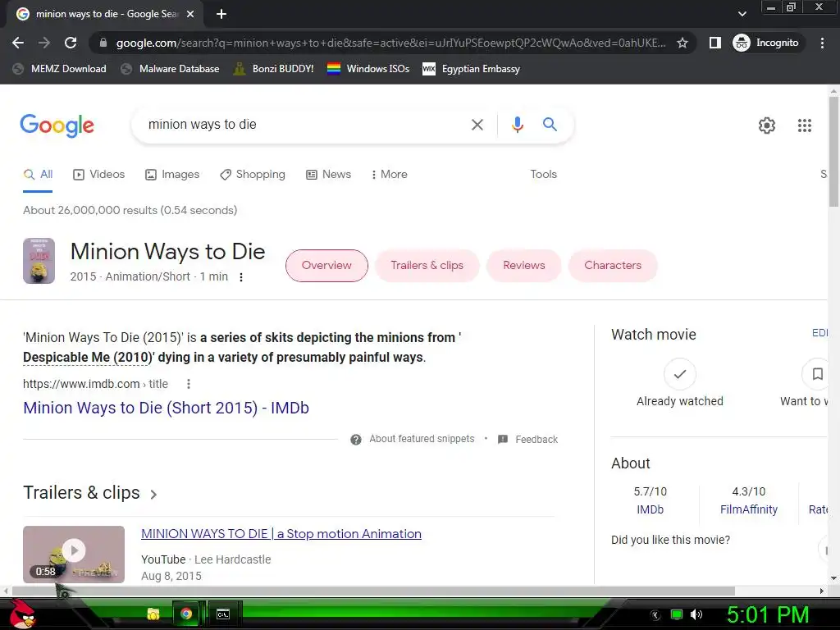Screen dimensions: 840x630
Task: Start voice search with microphone icon
Action: click(x=517, y=125)
